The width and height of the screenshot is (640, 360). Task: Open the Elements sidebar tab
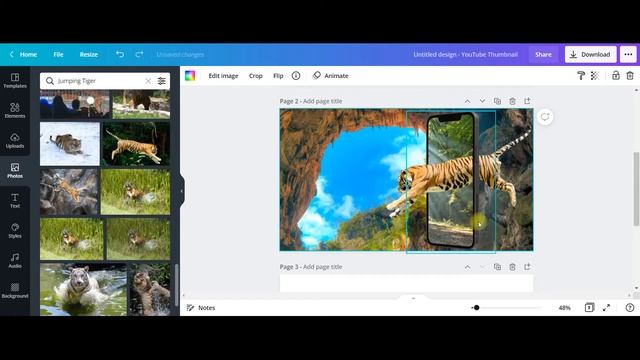click(15, 111)
